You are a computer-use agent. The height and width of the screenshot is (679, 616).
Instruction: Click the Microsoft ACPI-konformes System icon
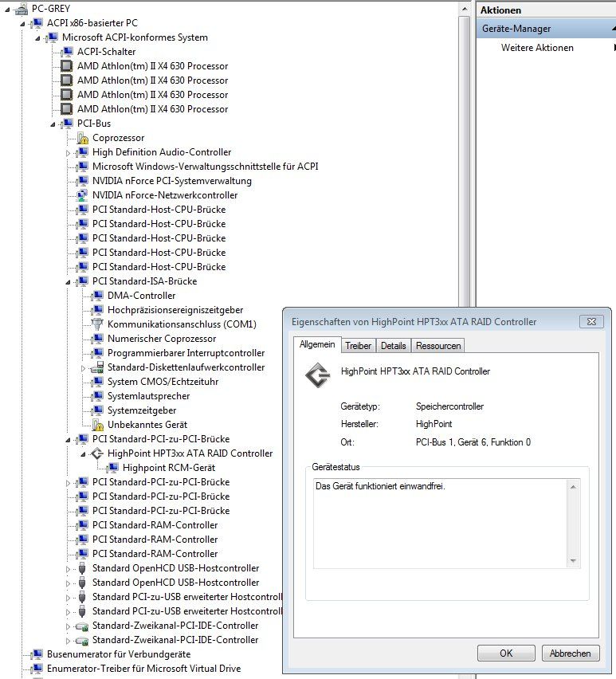point(52,37)
